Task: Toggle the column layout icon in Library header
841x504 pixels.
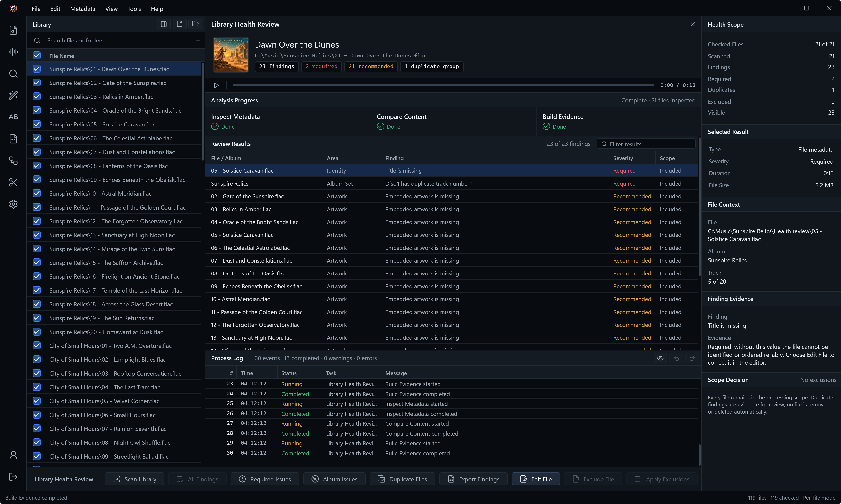Action: point(164,24)
